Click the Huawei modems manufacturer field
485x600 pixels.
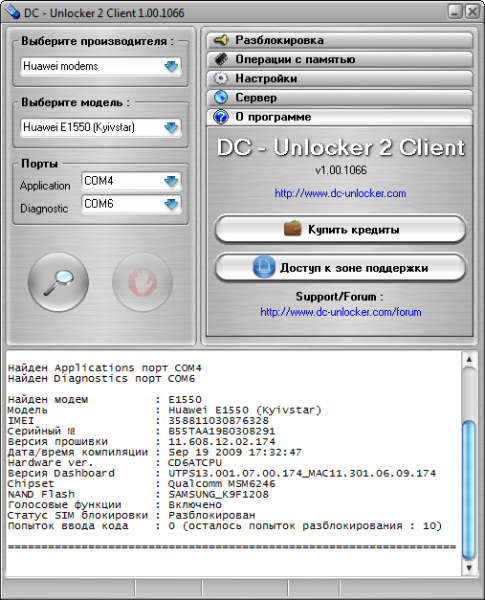(x=101, y=66)
